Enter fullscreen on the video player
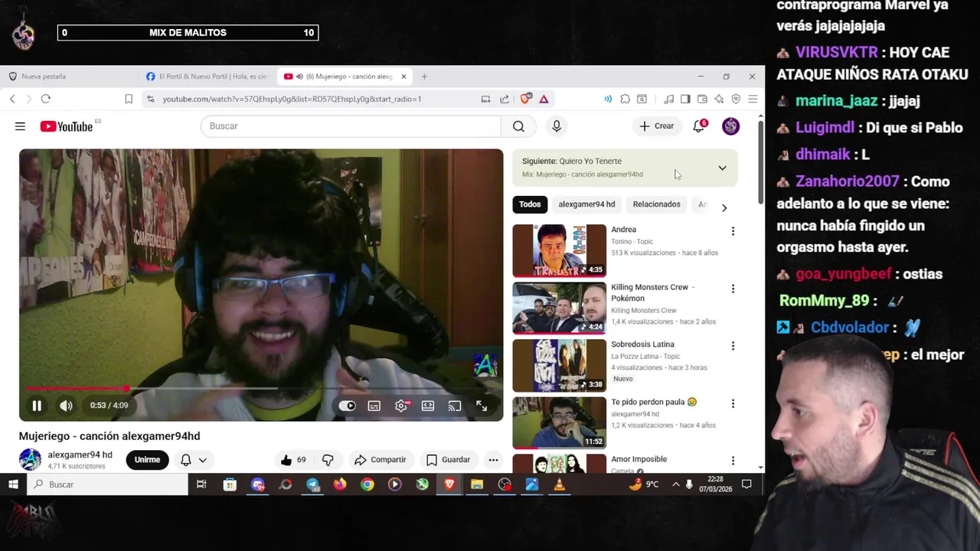The width and height of the screenshot is (980, 551). point(482,406)
